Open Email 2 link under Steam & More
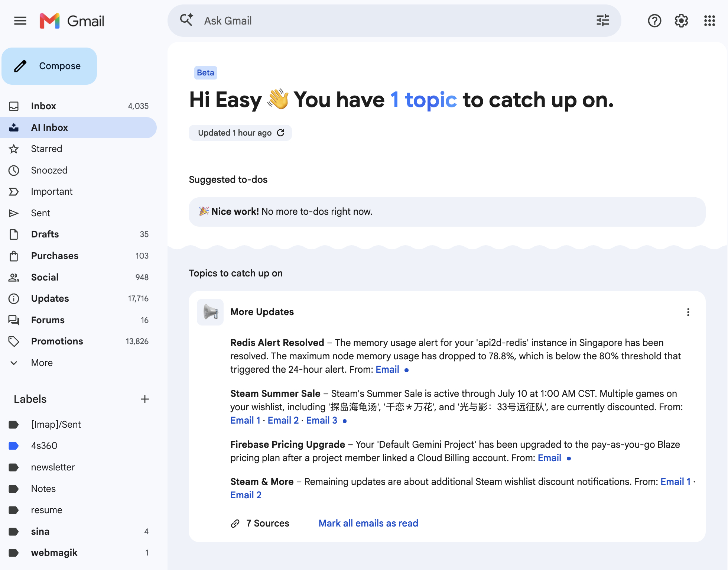The width and height of the screenshot is (728, 570). pos(246,495)
